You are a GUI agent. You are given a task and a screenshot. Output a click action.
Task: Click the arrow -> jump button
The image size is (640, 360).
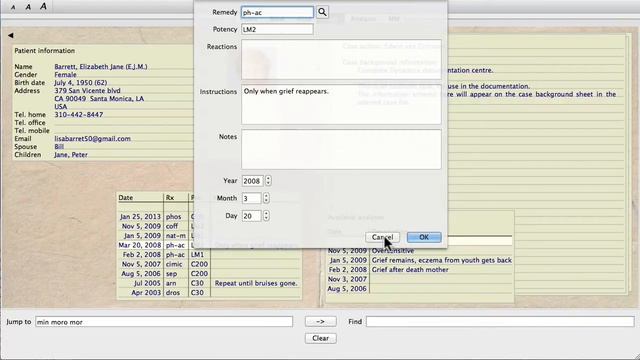[320, 322]
